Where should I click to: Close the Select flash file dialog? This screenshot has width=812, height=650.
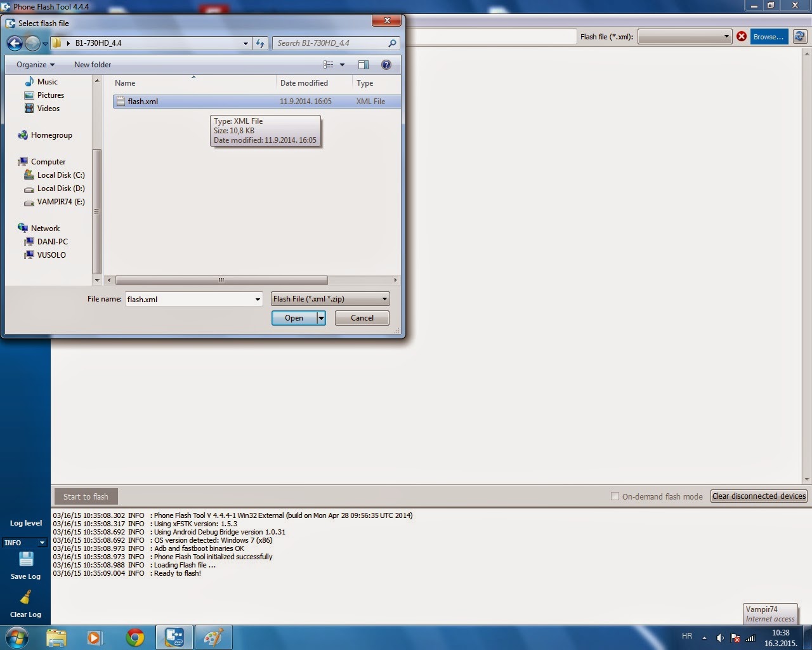click(x=386, y=22)
